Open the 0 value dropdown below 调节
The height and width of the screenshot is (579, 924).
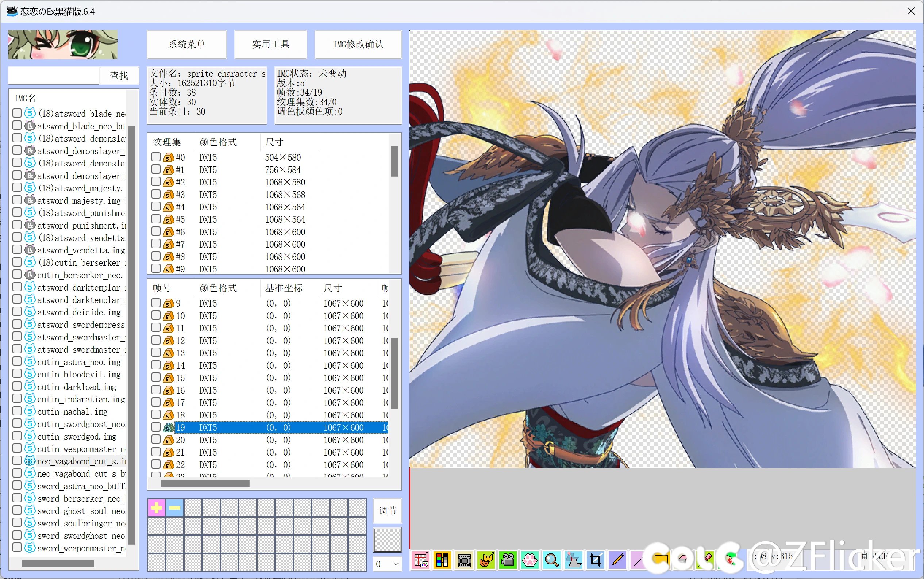pyautogui.click(x=387, y=564)
